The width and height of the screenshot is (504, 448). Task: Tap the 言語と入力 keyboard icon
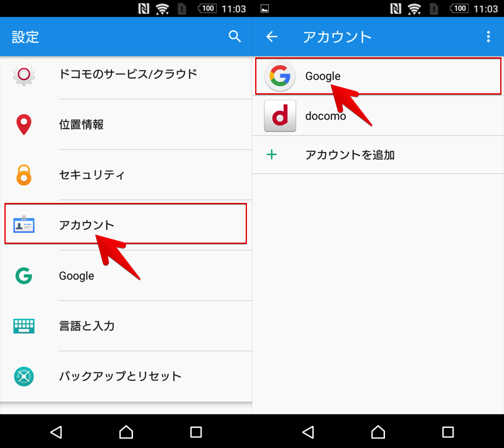click(24, 326)
